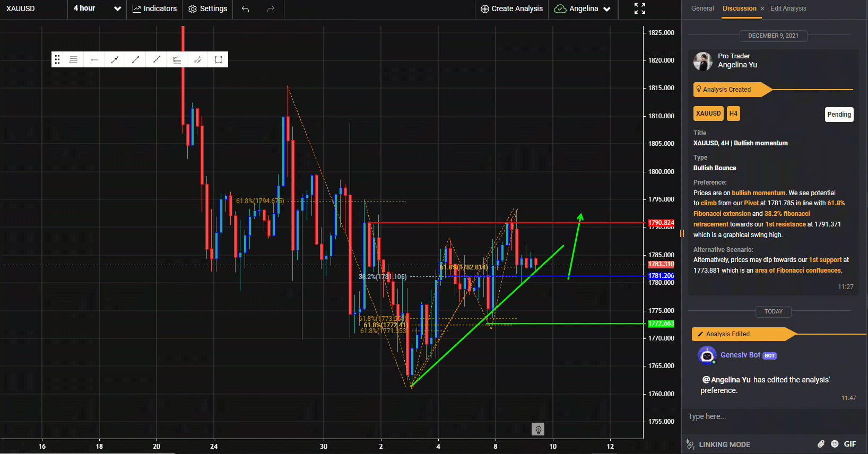Viewport: 868px width, 454px height.
Task: Click the green projection arrow on chart
Action: pyautogui.click(x=575, y=245)
